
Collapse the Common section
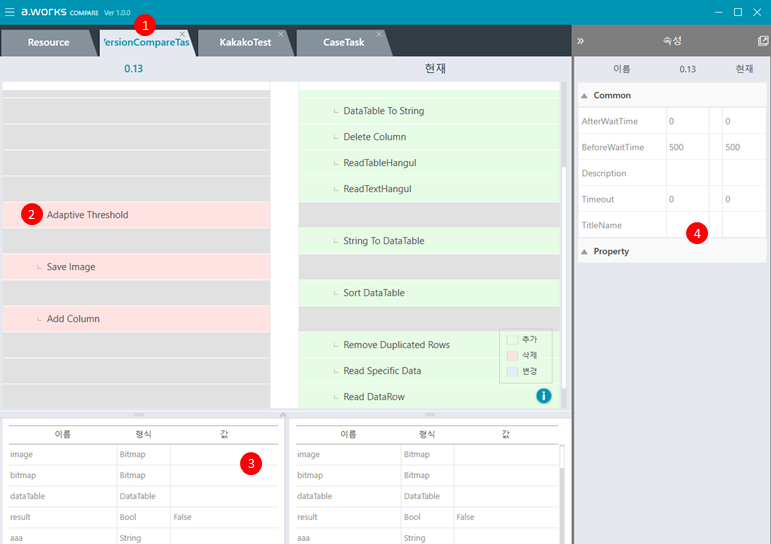[585, 96]
